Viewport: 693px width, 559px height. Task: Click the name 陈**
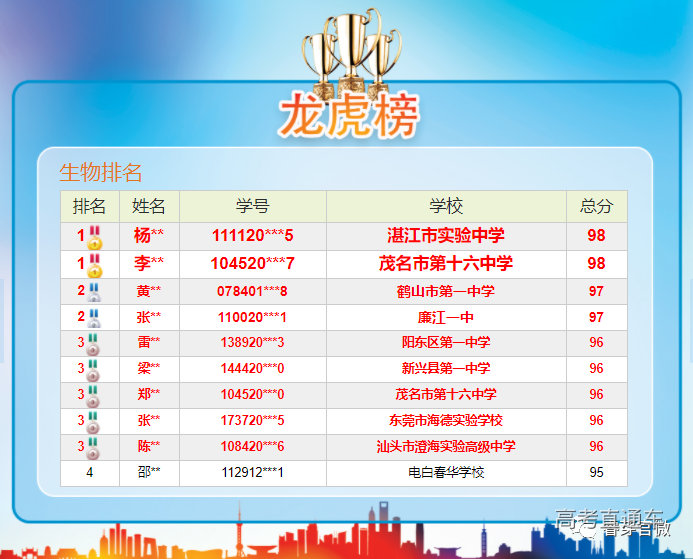tap(149, 446)
